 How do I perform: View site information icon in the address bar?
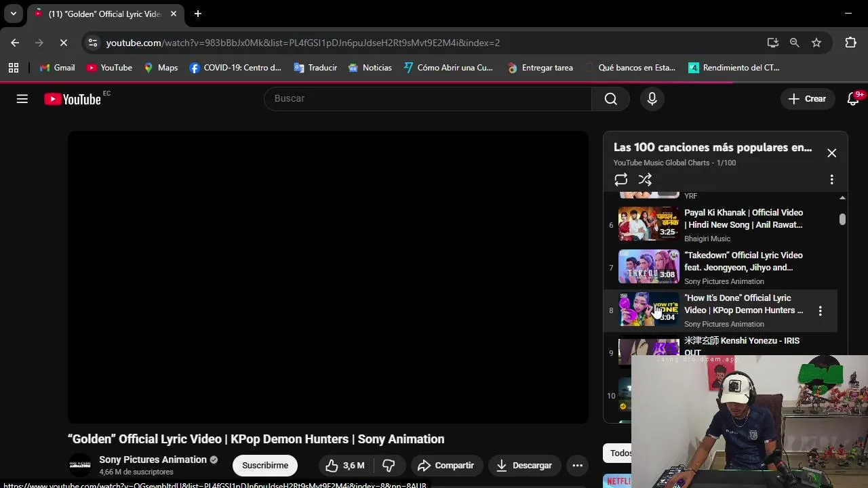point(93,43)
